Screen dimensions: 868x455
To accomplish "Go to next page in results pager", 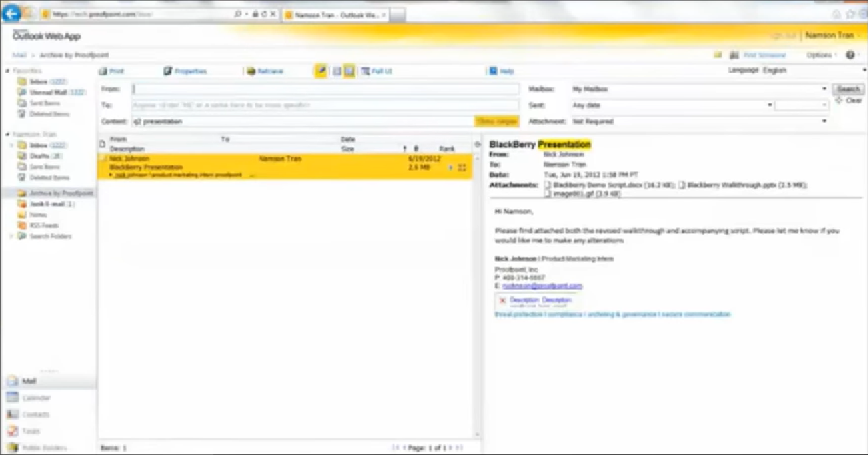I will 452,447.
